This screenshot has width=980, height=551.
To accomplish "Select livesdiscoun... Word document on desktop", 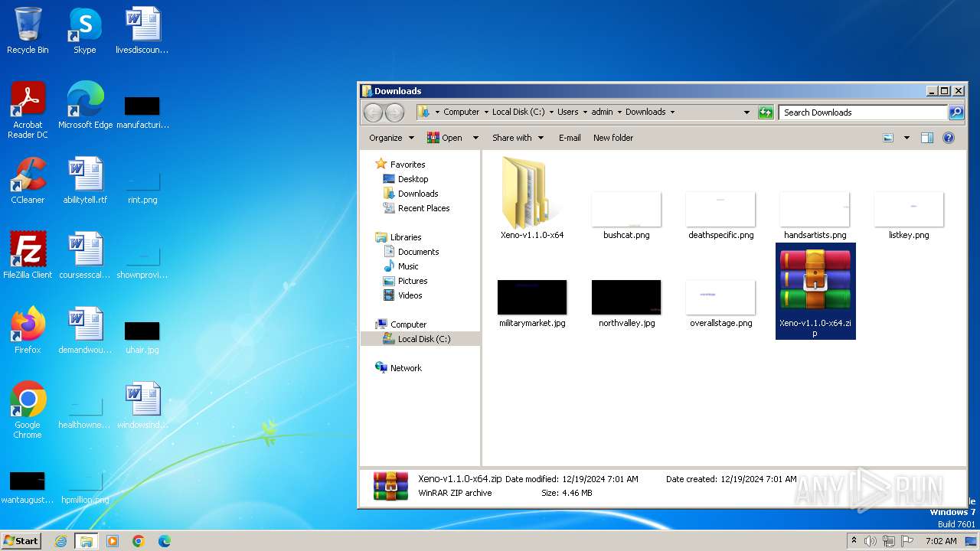I will (142, 31).
